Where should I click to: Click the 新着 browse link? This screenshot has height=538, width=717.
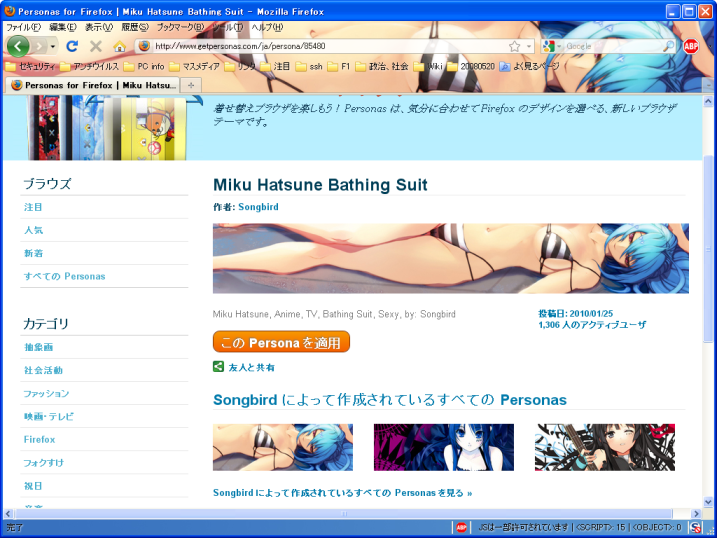pyautogui.click(x=33, y=253)
